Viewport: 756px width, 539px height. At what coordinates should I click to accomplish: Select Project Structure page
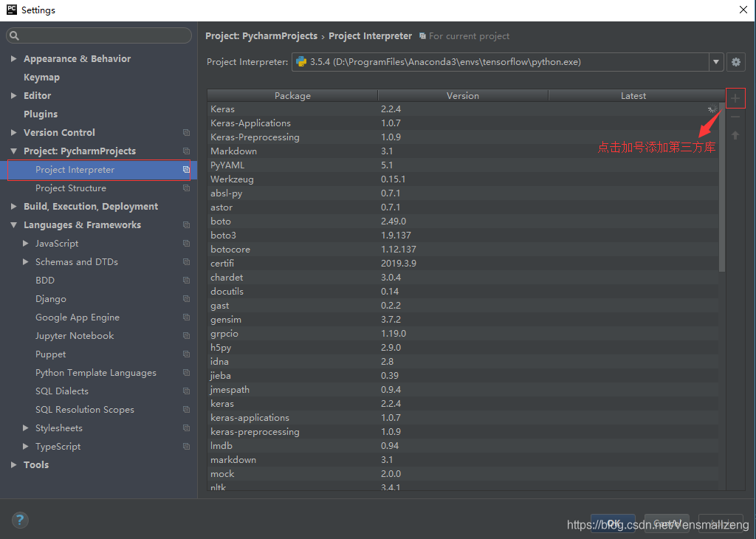[70, 188]
